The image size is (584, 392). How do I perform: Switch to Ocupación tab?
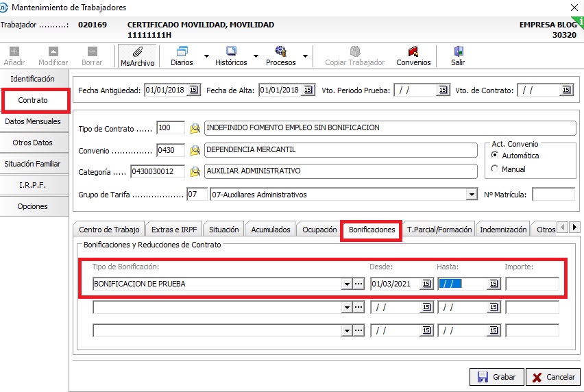click(319, 230)
